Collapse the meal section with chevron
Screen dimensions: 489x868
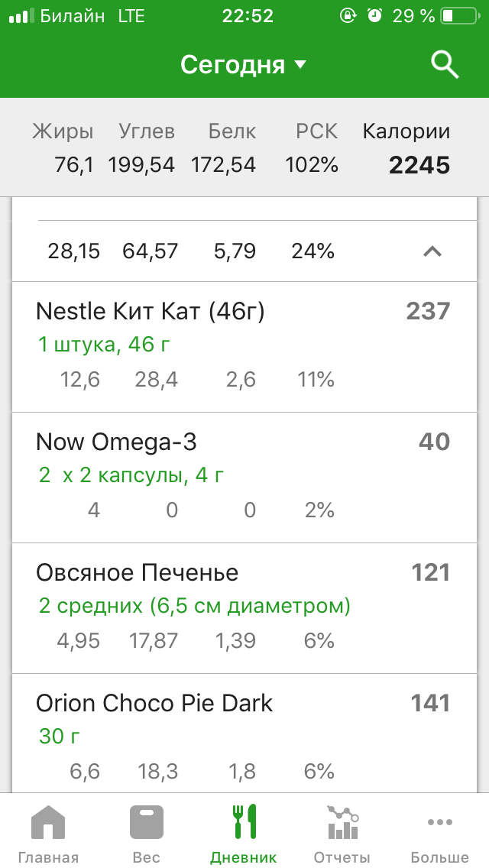[x=432, y=252]
